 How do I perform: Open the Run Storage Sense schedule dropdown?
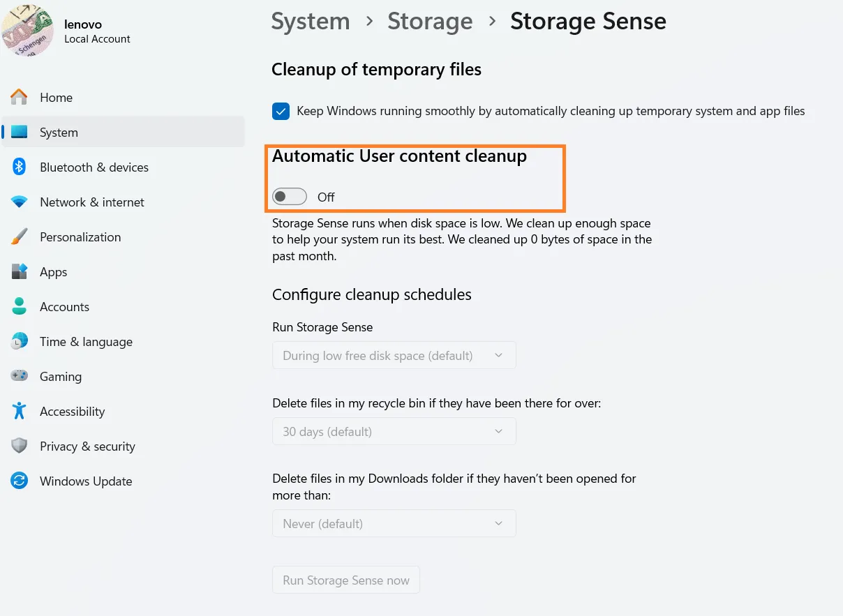[394, 355]
